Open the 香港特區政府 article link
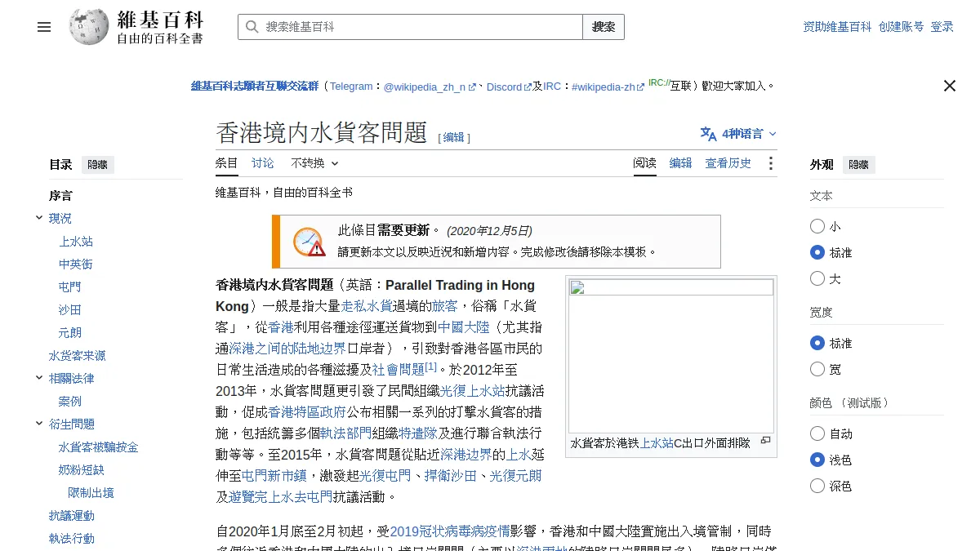 [x=307, y=412]
